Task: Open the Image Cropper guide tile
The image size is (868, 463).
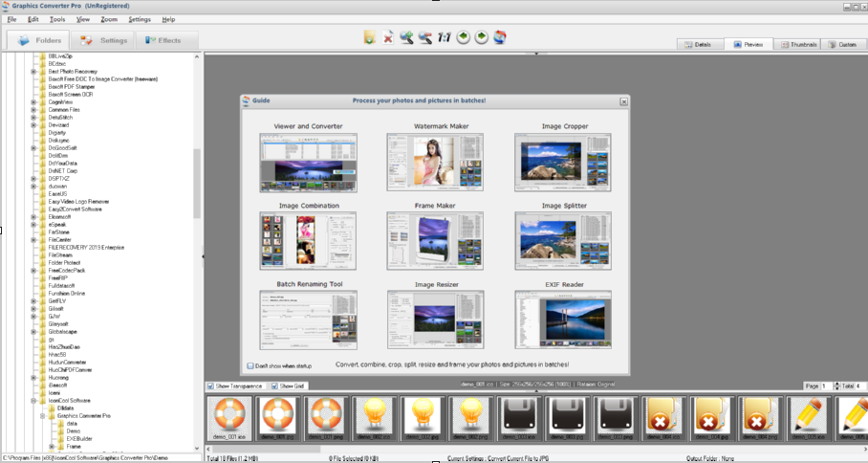Action: tap(563, 163)
